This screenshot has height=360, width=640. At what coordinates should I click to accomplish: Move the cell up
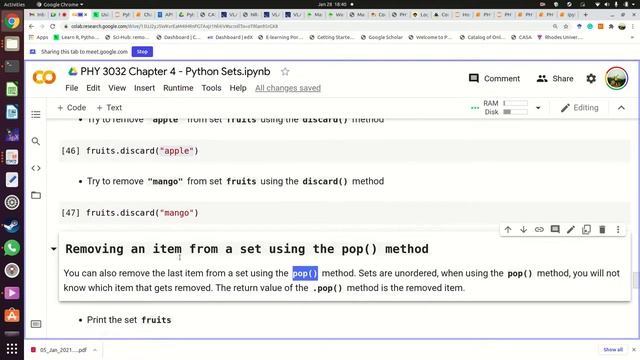click(508, 229)
